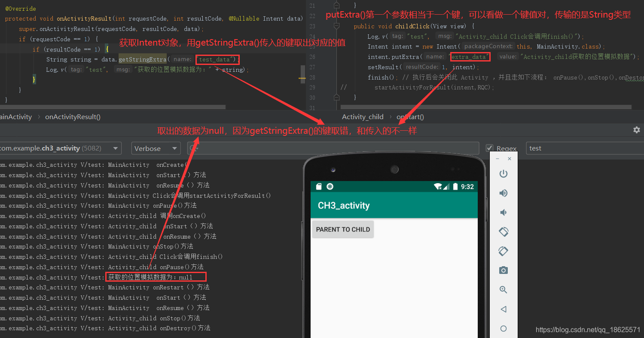Select onStart() in the right breadcrumb

[410, 117]
